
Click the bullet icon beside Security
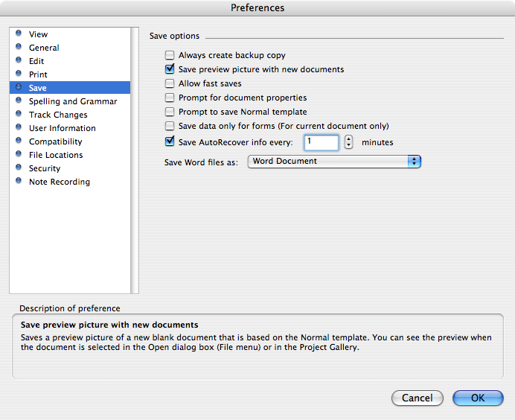(19, 168)
